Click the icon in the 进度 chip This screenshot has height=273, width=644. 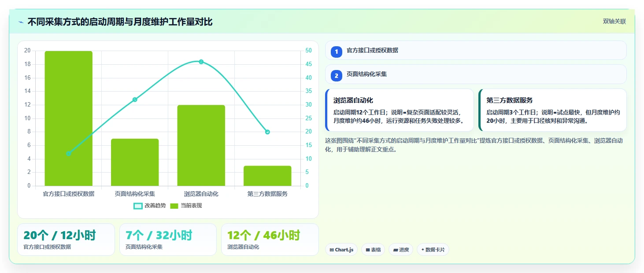point(396,250)
